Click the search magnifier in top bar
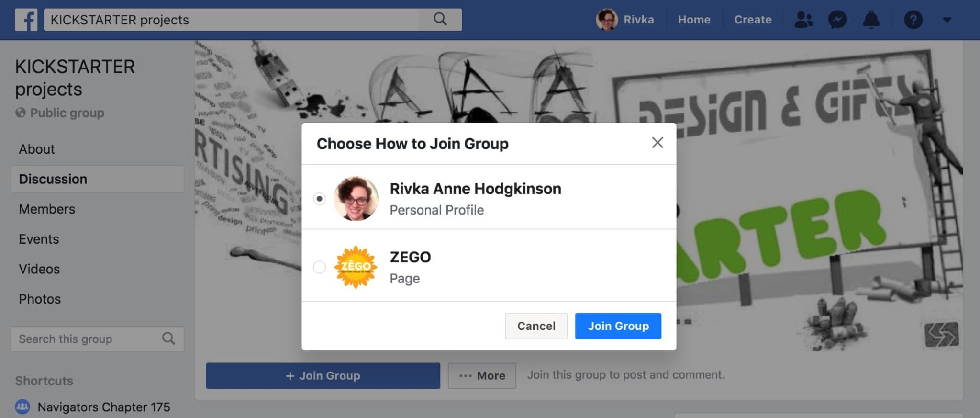980x418 pixels. coord(440,19)
